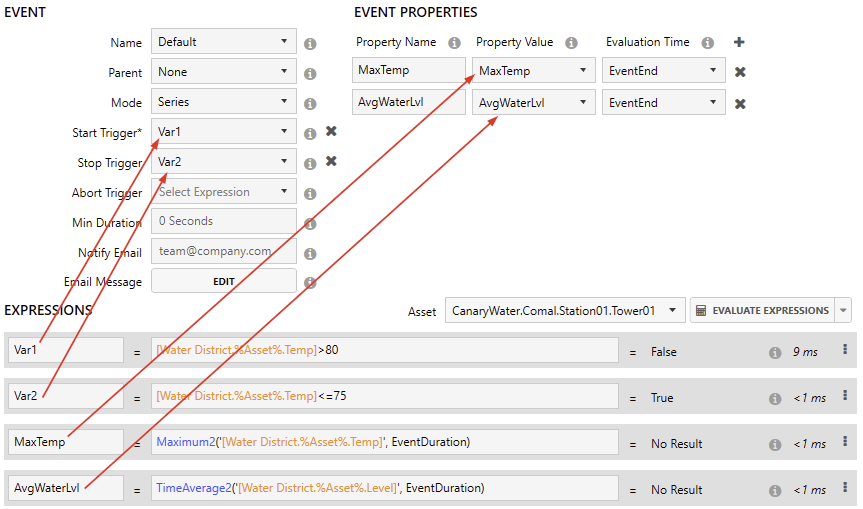Open the Abort Trigger expression dropdown
The width and height of the screenshot is (863, 509).
pos(224,192)
